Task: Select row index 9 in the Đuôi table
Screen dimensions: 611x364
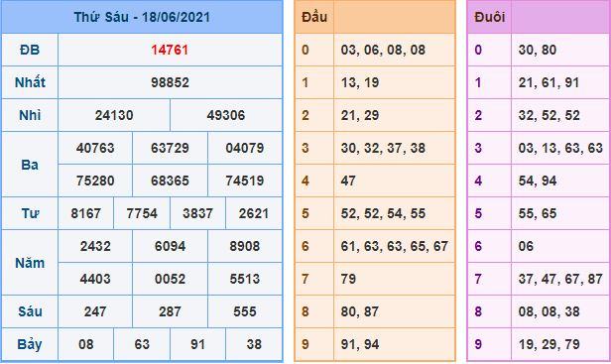Action: click(x=478, y=344)
